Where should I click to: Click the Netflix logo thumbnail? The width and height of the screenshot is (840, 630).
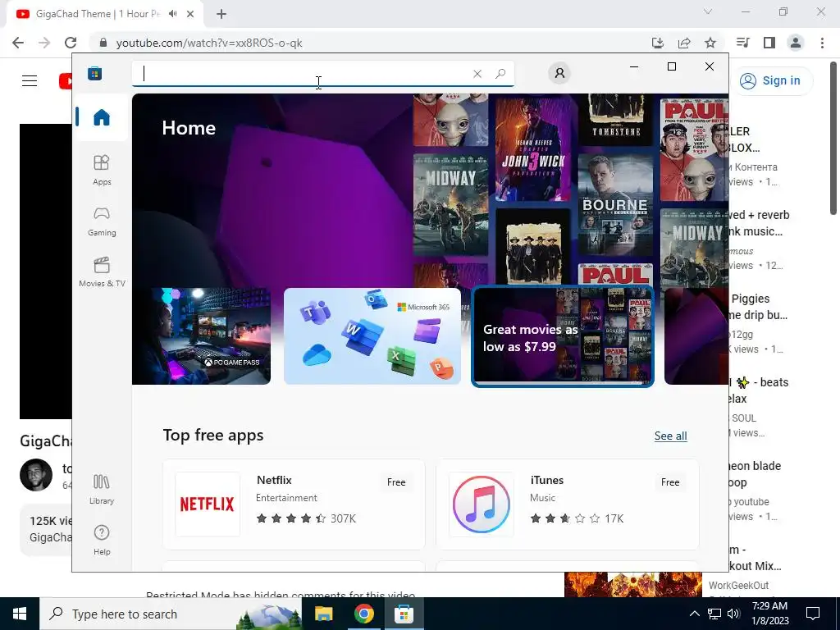[x=208, y=504]
